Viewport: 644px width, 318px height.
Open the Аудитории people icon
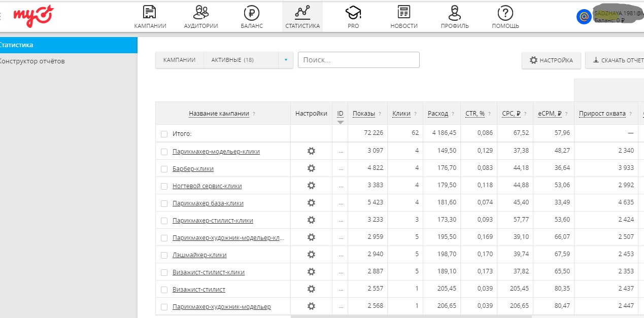click(201, 12)
